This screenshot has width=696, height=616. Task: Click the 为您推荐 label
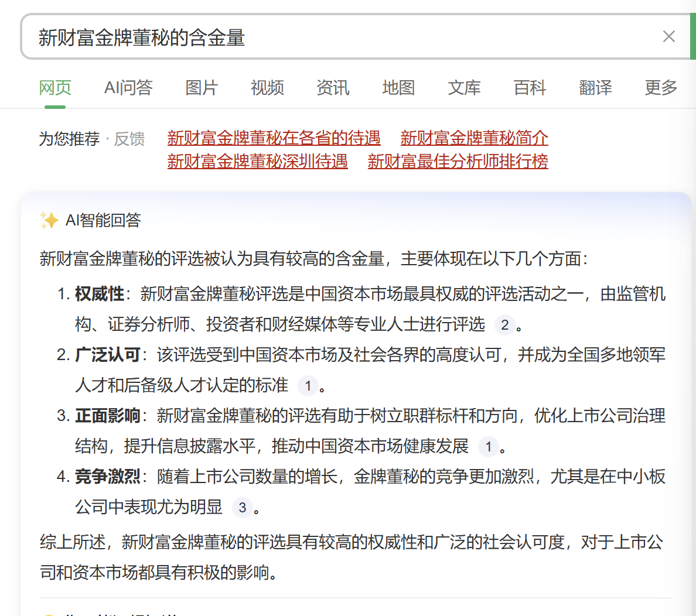pos(69,139)
